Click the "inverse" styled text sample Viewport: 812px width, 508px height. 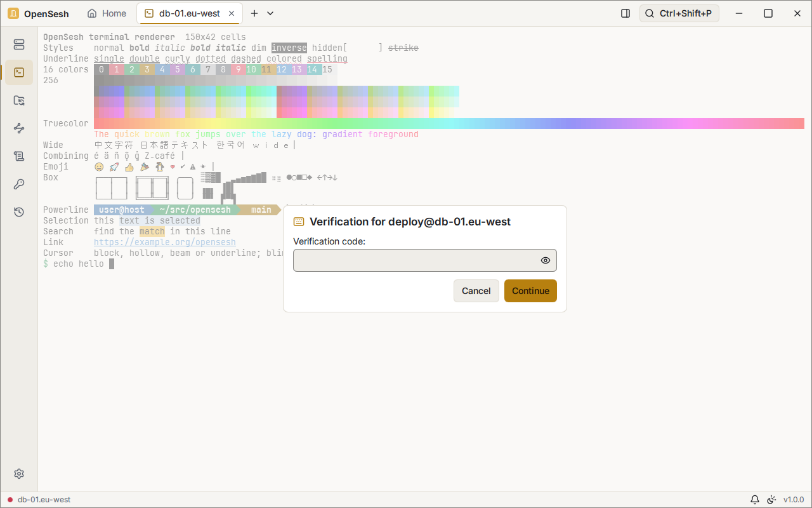(x=289, y=48)
